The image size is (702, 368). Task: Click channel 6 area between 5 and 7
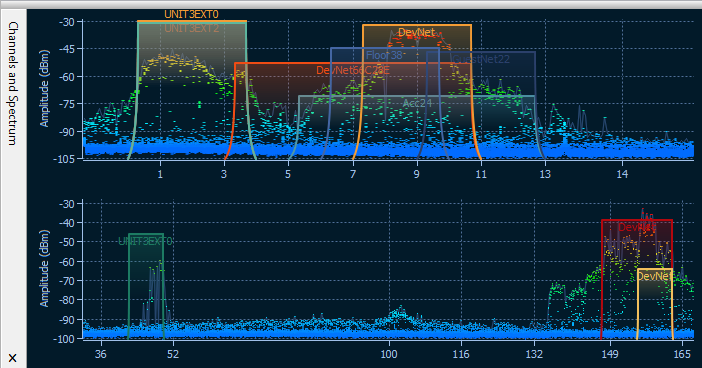click(321, 174)
